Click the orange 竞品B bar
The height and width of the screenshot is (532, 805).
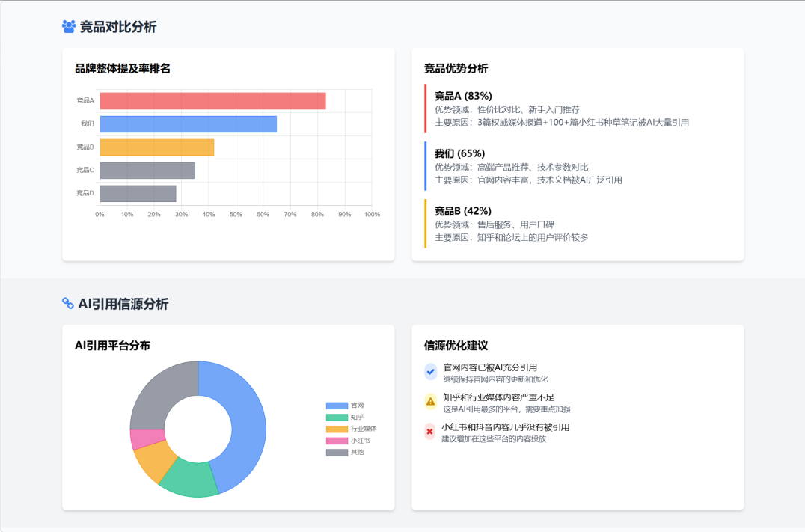click(157, 147)
